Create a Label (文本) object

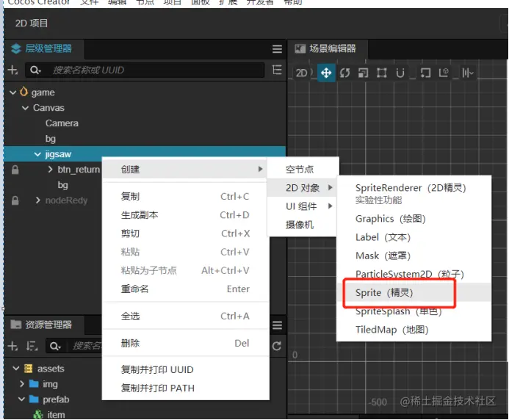(414, 237)
